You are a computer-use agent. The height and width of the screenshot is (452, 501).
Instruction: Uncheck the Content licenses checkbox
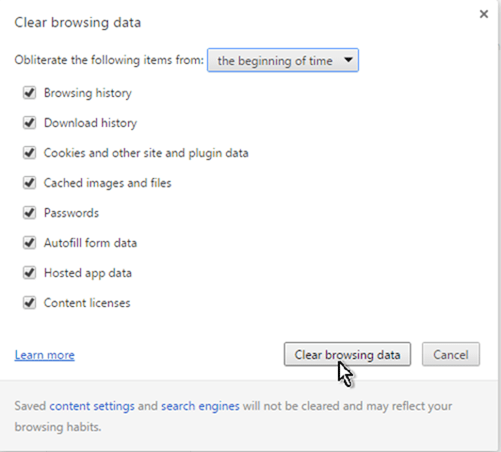click(29, 303)
